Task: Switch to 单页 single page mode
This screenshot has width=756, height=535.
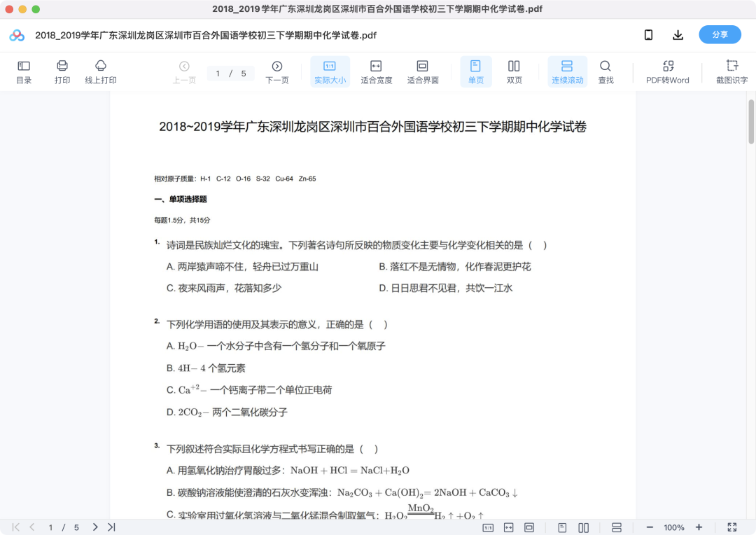Action: [476, 72]
